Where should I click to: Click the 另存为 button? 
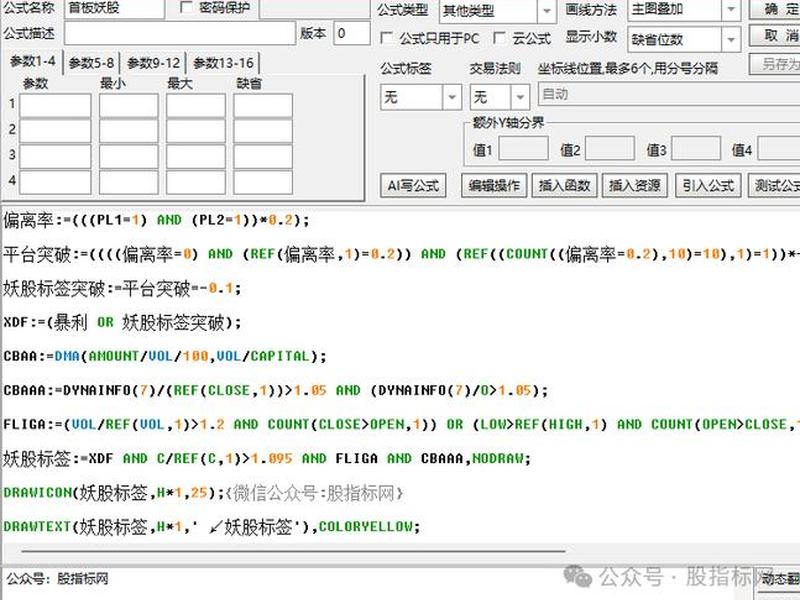point(776,64)
